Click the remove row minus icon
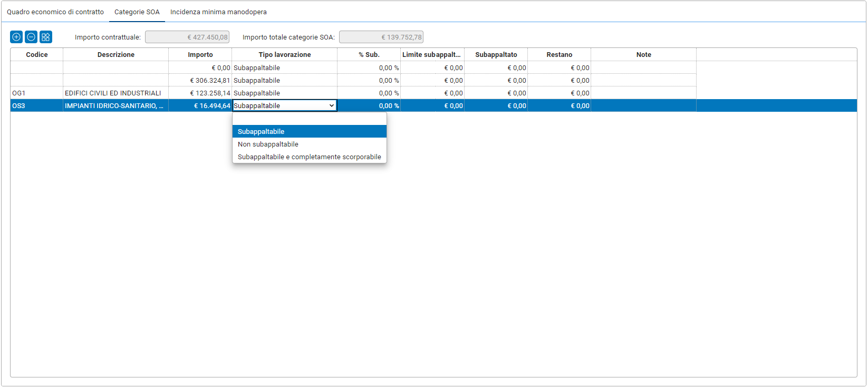Viewport: 868px width, 388px height. (31, 37)
